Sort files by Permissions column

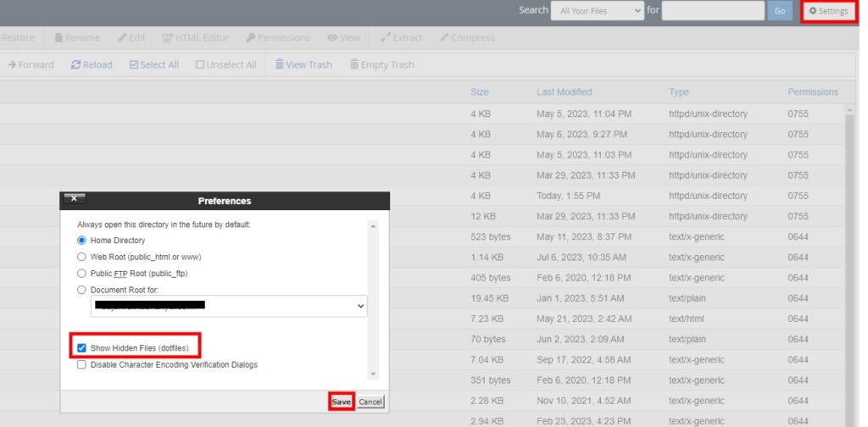tap(813, 91)
